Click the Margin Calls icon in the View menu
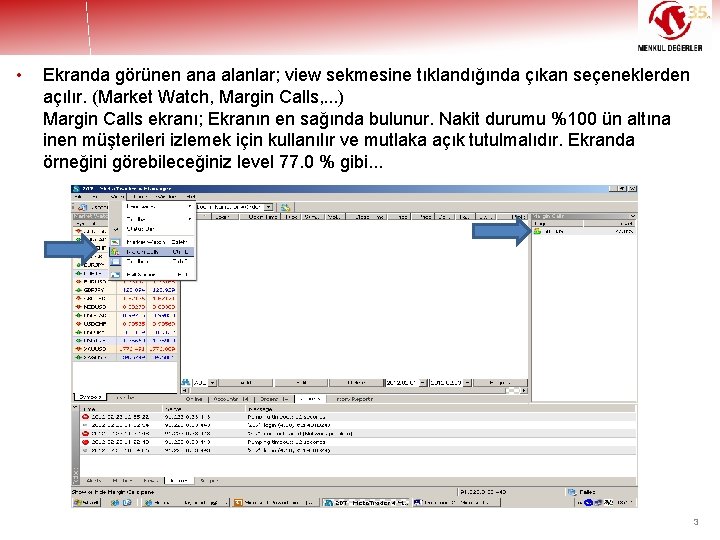 coord(115,252)
